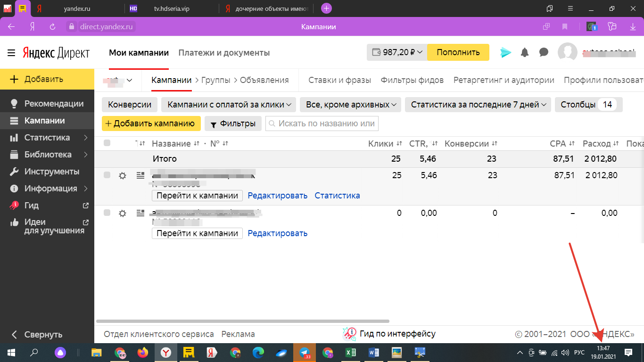Open the hamburger menu beside the Yandex Direct logo
644x362 pixels.
(x=11, y=53)
